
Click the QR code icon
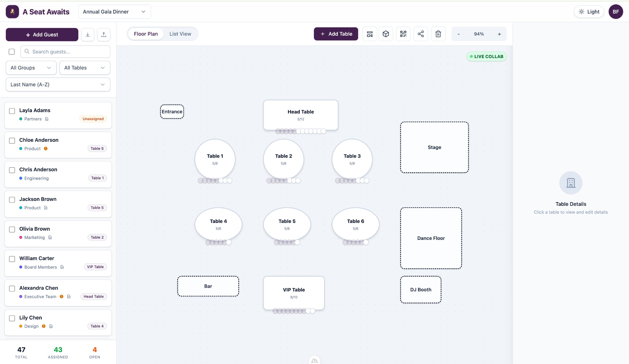[403, 34]
